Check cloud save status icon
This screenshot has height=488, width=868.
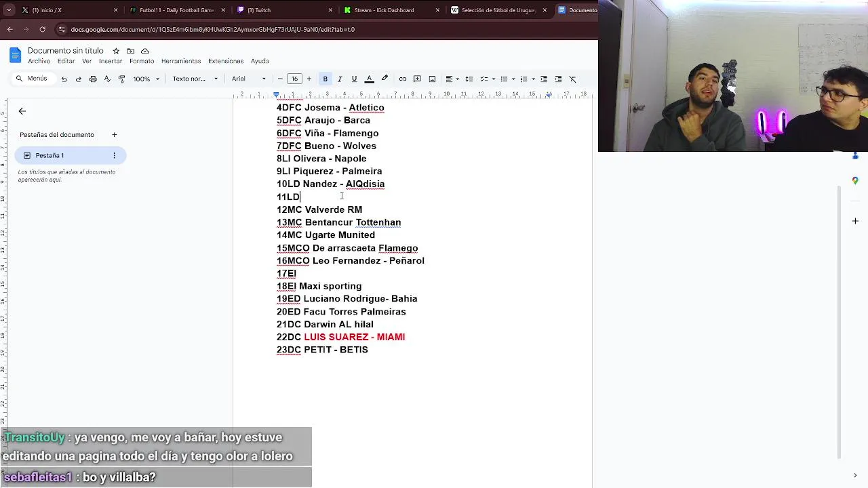145,51
